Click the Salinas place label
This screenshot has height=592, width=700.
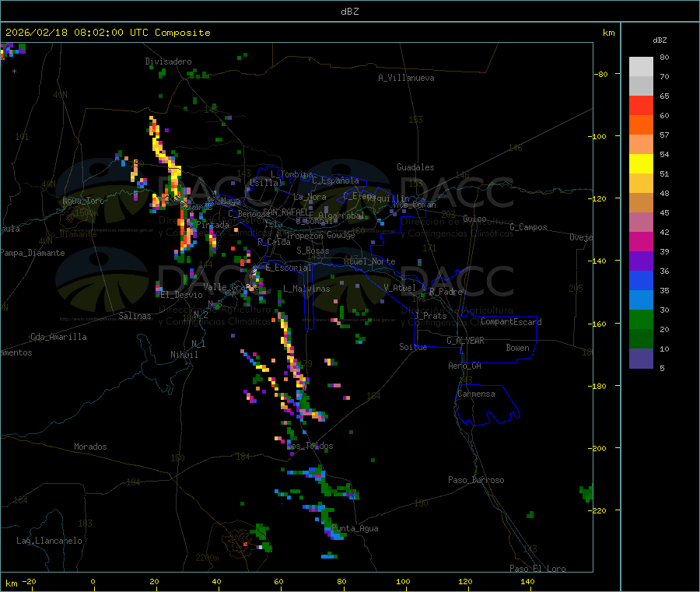click(x=135, y=316)
